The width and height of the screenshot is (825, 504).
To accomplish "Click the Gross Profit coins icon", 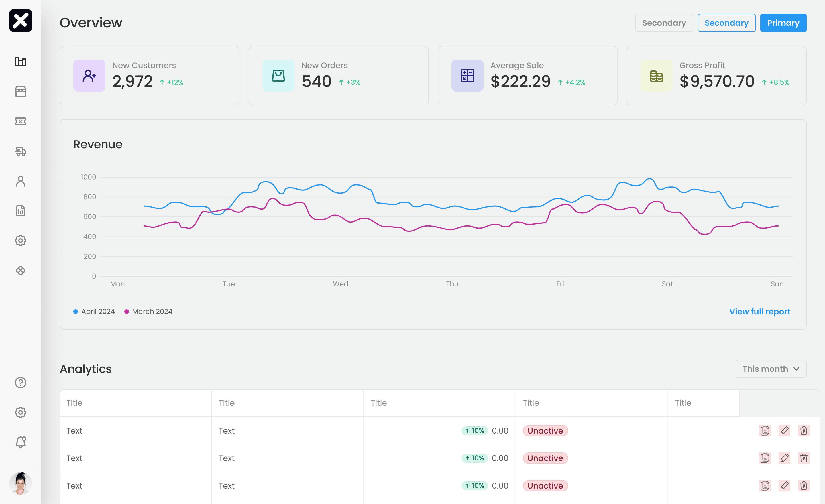I will [x=656, y=76].
